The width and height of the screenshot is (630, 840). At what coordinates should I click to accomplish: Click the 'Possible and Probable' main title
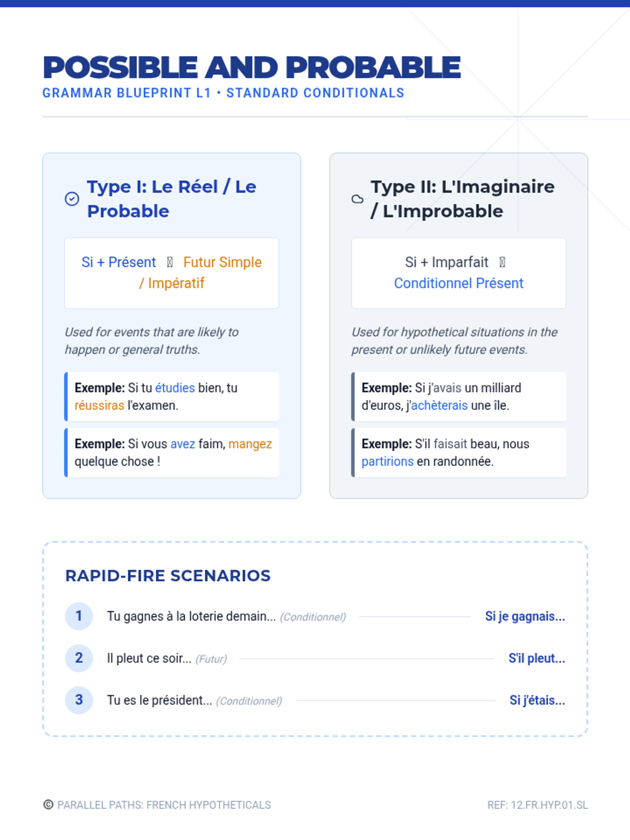pyautogui.click(x=251, y=67)
